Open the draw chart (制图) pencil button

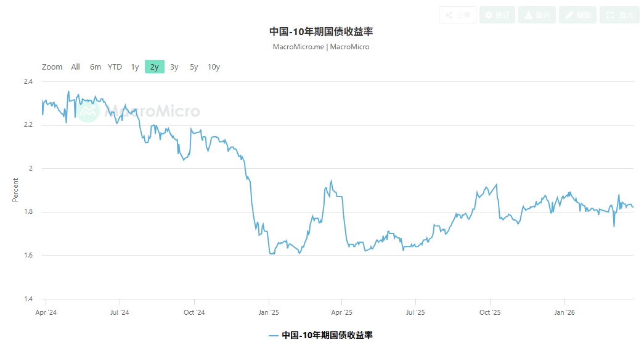click(577, 15)
